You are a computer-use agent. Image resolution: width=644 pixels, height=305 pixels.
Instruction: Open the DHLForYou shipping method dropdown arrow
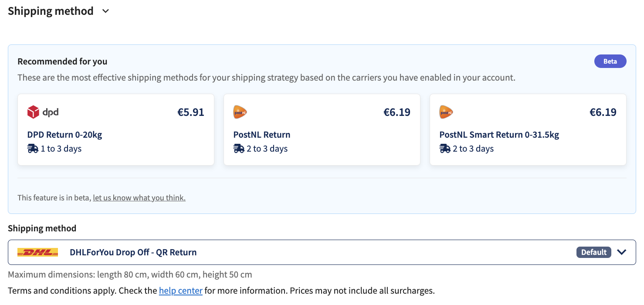(x=622, y=252)
